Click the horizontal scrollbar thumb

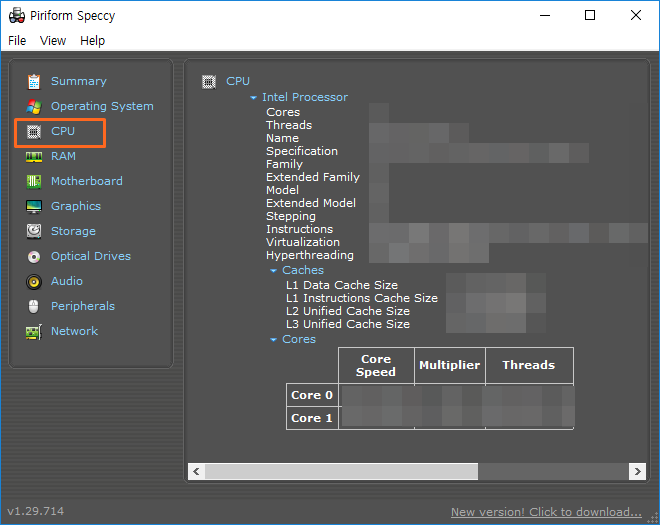[341, 471]
